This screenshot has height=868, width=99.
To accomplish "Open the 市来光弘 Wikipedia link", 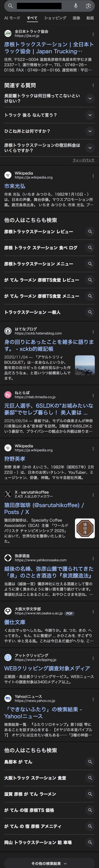I will click(x=15, y=186).
